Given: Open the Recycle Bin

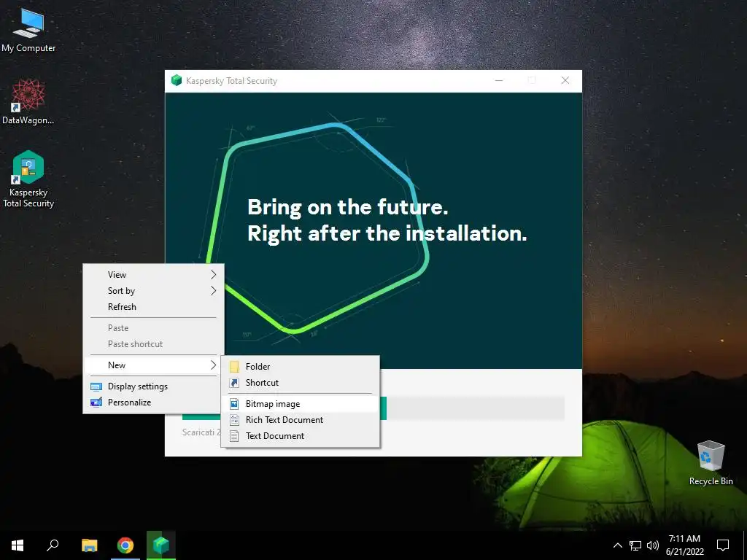Looking at the screenshot, I should (711, 463).
